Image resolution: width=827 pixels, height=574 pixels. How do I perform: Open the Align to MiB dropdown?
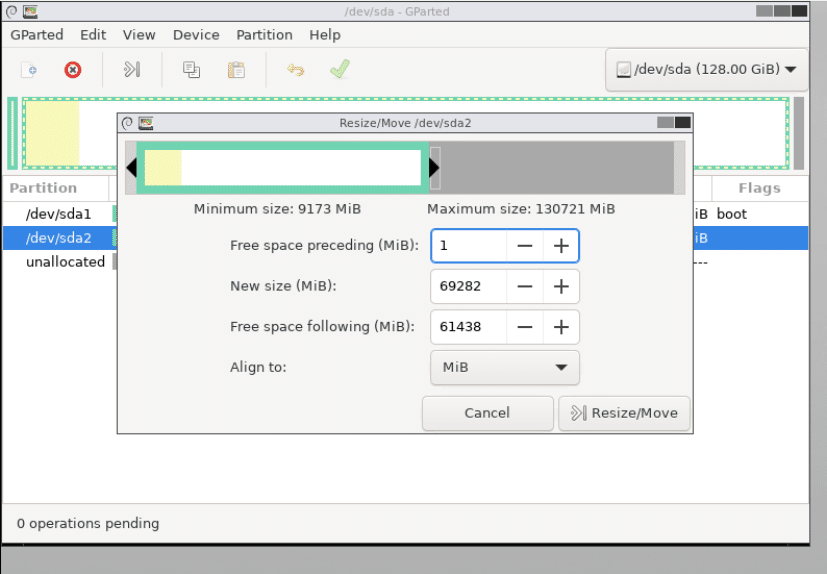tap(505, 367)
